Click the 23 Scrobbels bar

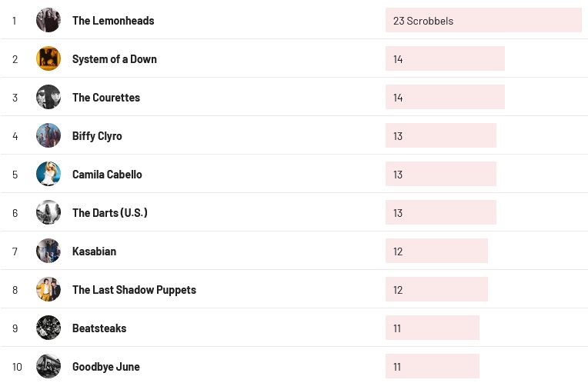coord(483,21)
